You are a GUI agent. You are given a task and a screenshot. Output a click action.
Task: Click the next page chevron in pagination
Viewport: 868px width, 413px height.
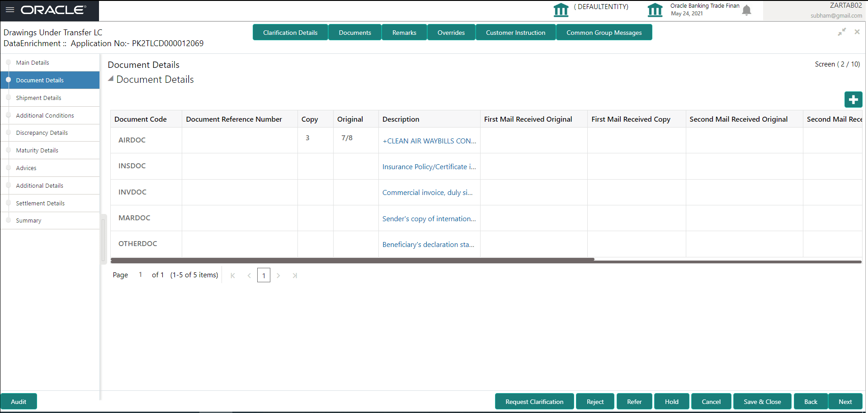(278, 275)
